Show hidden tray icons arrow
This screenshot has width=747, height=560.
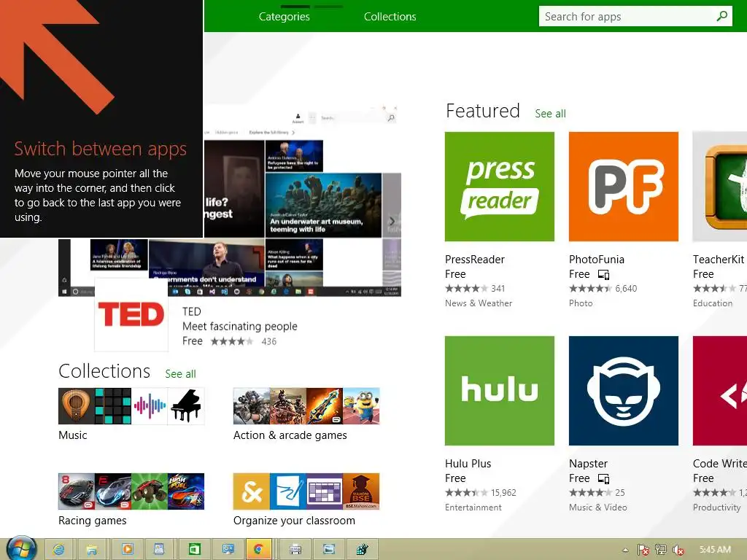click(625, 550)
